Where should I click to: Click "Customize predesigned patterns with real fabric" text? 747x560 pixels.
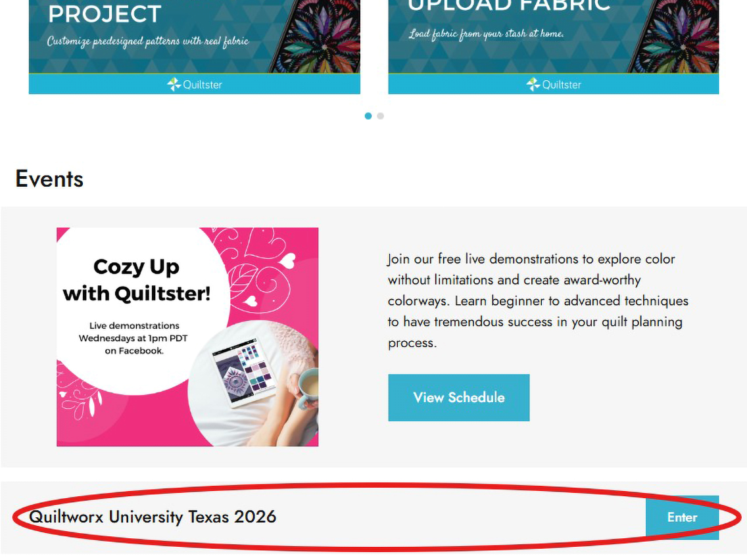[148, 41]
